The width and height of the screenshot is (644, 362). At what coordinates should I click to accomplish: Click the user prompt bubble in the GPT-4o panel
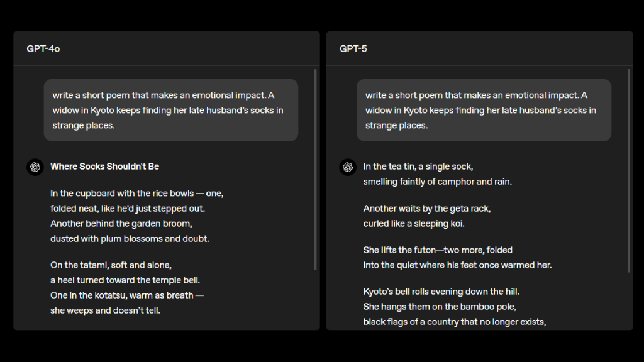170,110
